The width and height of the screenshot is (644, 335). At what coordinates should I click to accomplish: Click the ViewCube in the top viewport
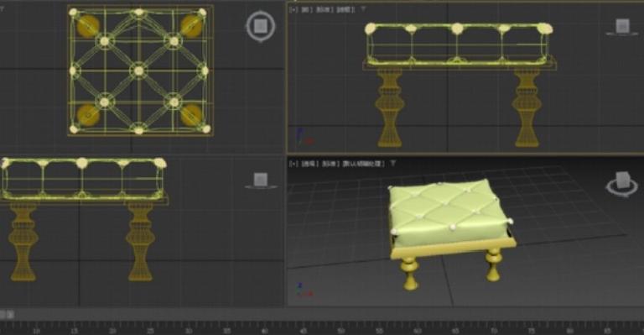click(x=261, y=26)
